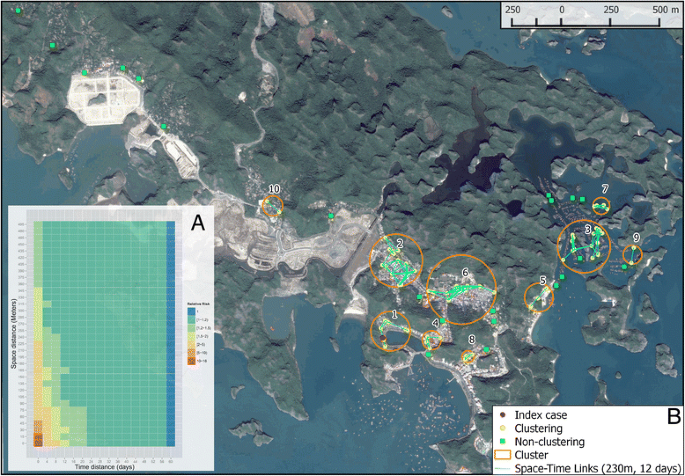This screenshot has width=685, height=476.
Task: Click the 'Time distance (days)' axis title
Action: 104,466
